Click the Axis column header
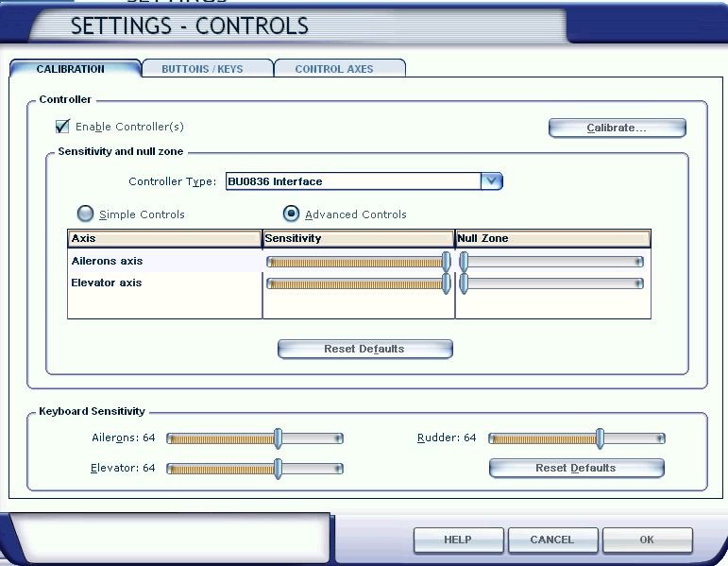Screen dimensions: 728x566 point(165,238)
